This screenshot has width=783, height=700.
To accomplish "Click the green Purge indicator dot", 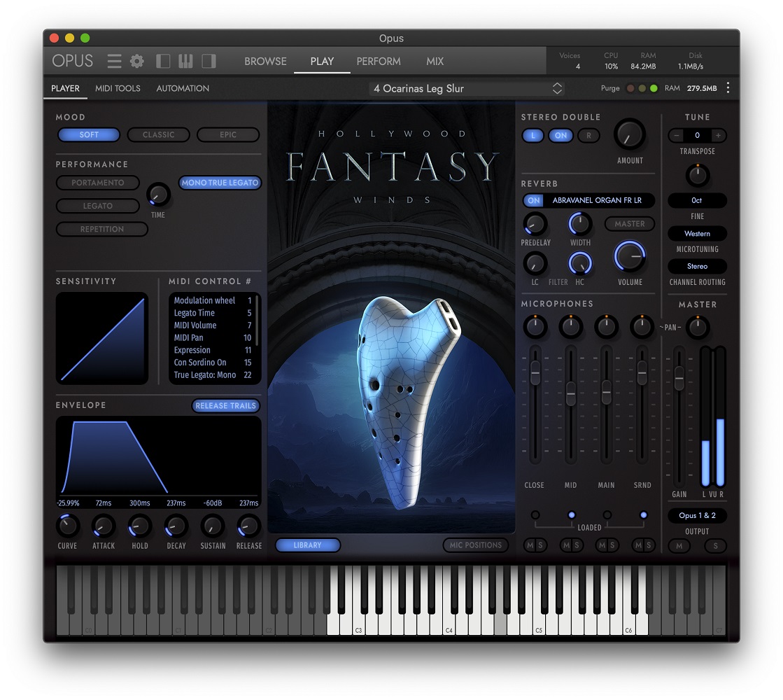I will (x=653, y=88).
